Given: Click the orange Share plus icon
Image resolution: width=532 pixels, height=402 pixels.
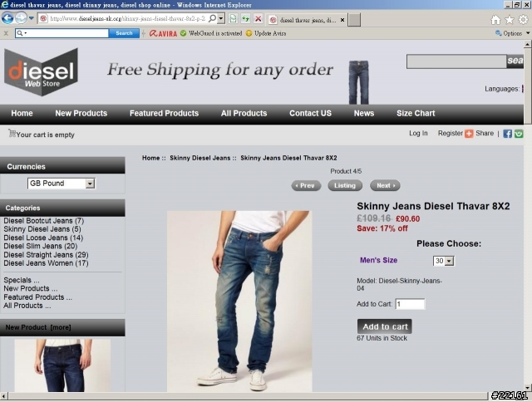Looking at the screenshot, I should pyautogui.click(x=469, y=134).
